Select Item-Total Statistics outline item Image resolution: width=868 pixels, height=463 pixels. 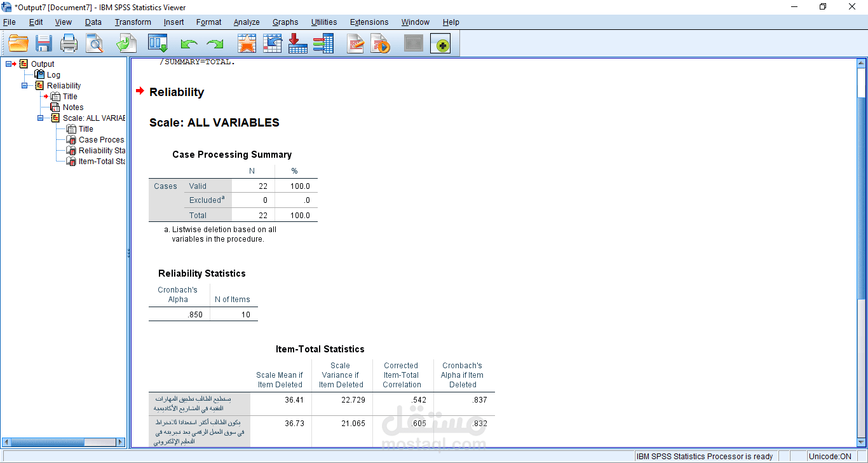102,161
